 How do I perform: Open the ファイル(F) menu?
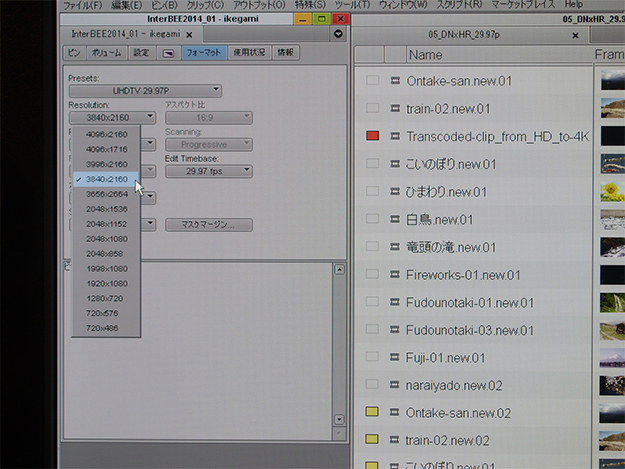click(83, 5)
